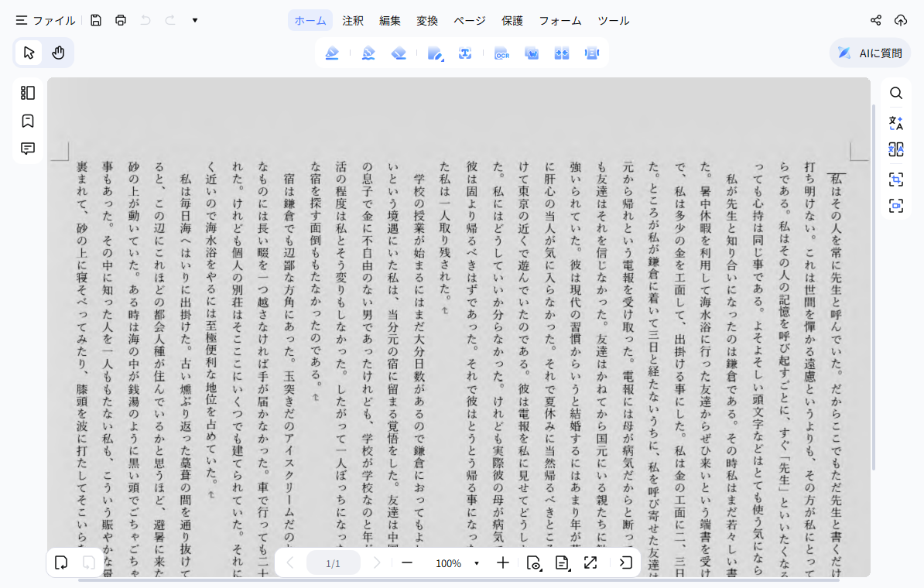Open the search tool
This screenshot has height=588, width=924.
coord(895,93)
